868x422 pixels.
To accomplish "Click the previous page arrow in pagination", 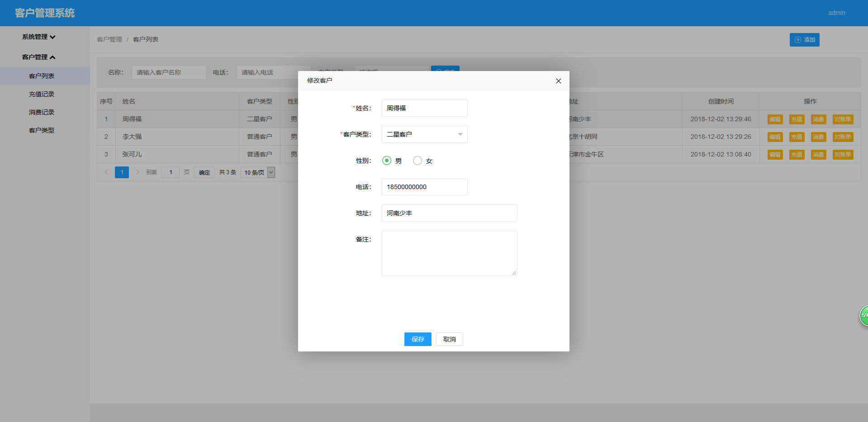I will click(106, 172).
